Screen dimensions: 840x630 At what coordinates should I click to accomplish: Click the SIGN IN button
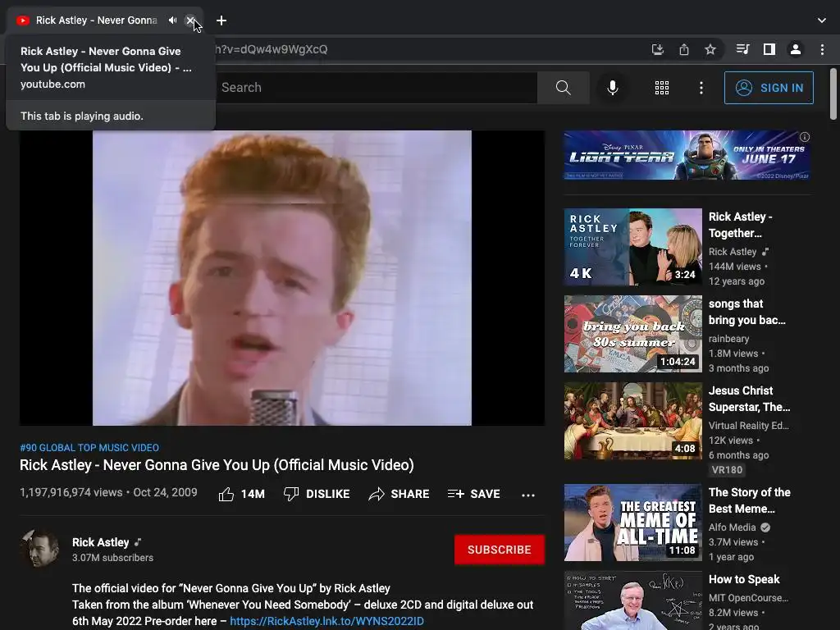769,88
